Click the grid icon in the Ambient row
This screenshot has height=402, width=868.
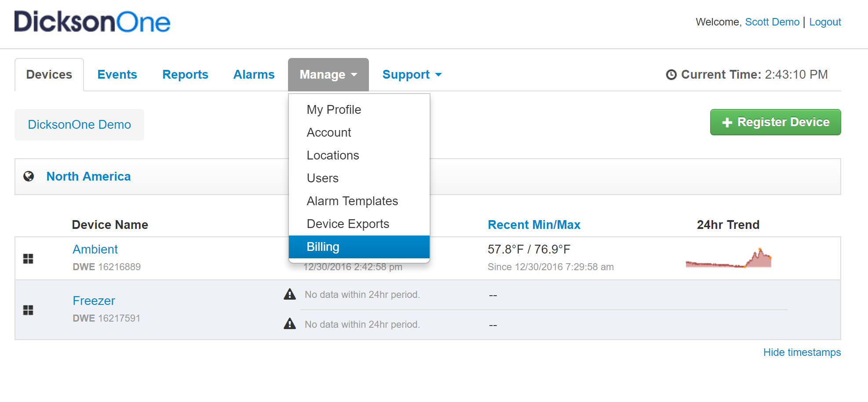click(28, 259)
